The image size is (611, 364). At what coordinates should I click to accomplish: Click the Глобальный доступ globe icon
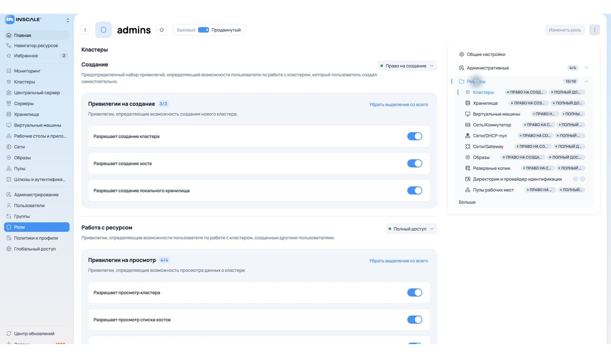(9, 249)
